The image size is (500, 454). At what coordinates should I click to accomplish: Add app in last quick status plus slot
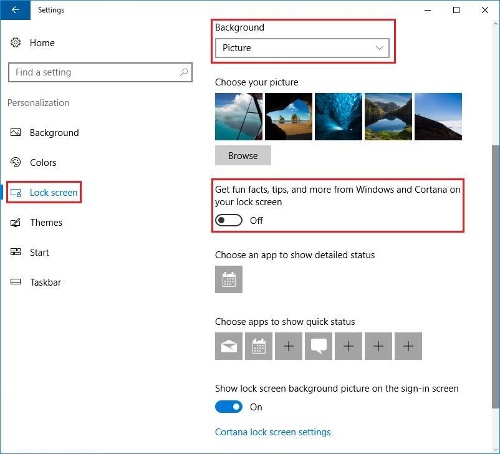point(408,346)
